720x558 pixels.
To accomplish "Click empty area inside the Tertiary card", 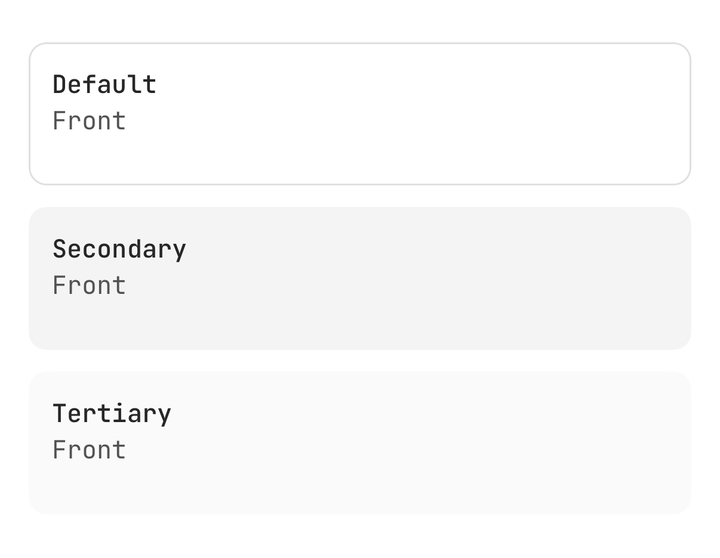I will [x=413, y=443].
